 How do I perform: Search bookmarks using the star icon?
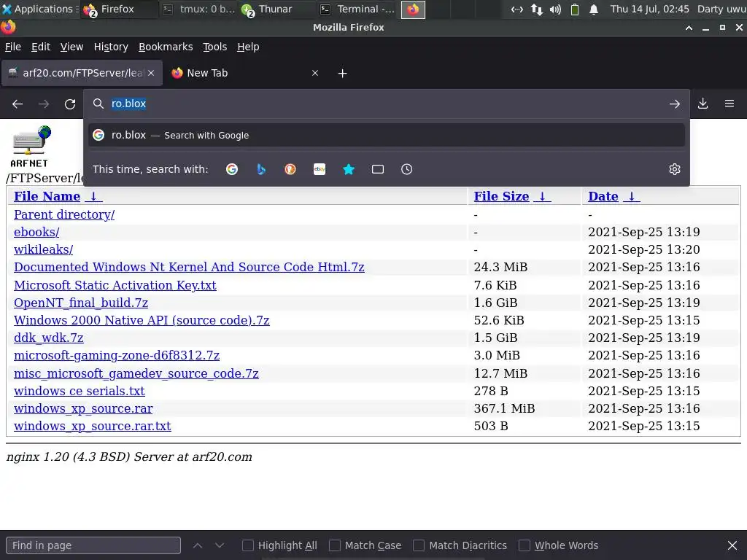coord(349,169)
